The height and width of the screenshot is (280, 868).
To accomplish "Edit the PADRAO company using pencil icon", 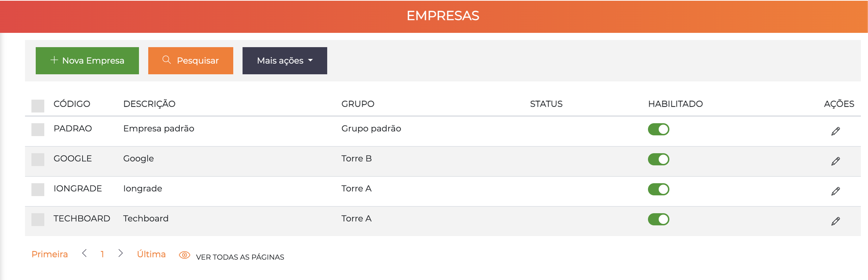I will click(x=836, y=130).
